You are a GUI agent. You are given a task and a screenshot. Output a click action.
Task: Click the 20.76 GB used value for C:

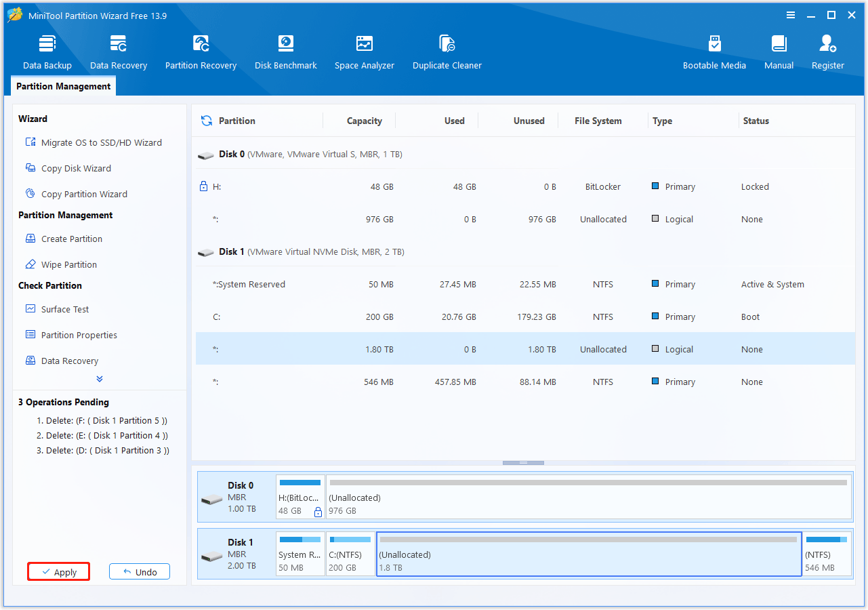click(458, 317)
